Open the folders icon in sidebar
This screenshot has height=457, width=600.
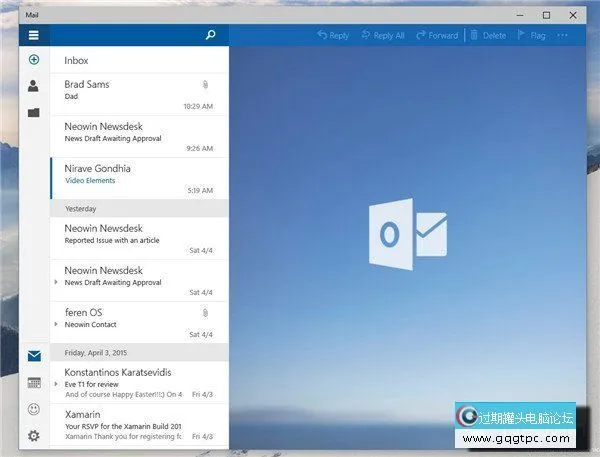pyautogui.click(x=33, y=113)
